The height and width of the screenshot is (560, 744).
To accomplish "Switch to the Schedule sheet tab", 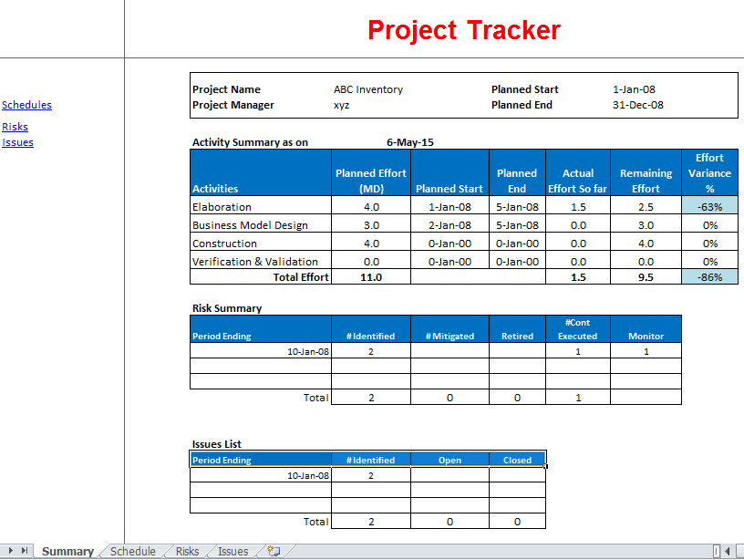I will tap(133, 552).
